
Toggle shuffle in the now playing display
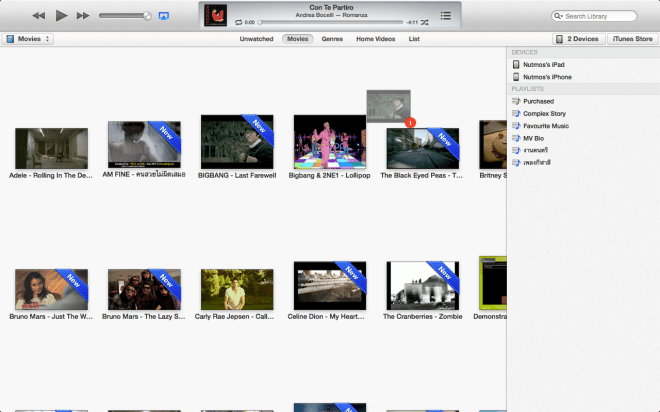click(425, 22)
